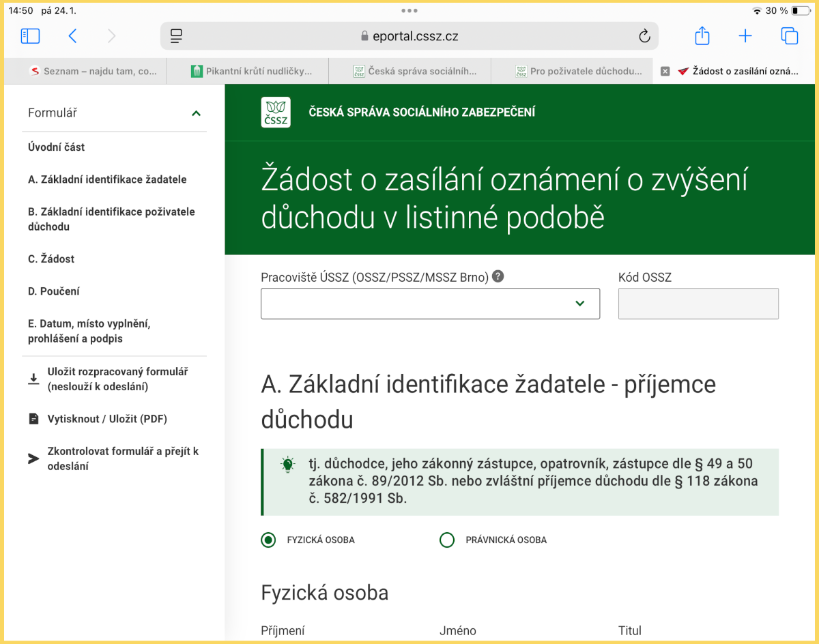Collapse the Formulář sidebar section
This screenshot has width=819, height=644.
[x=196, y=113]
